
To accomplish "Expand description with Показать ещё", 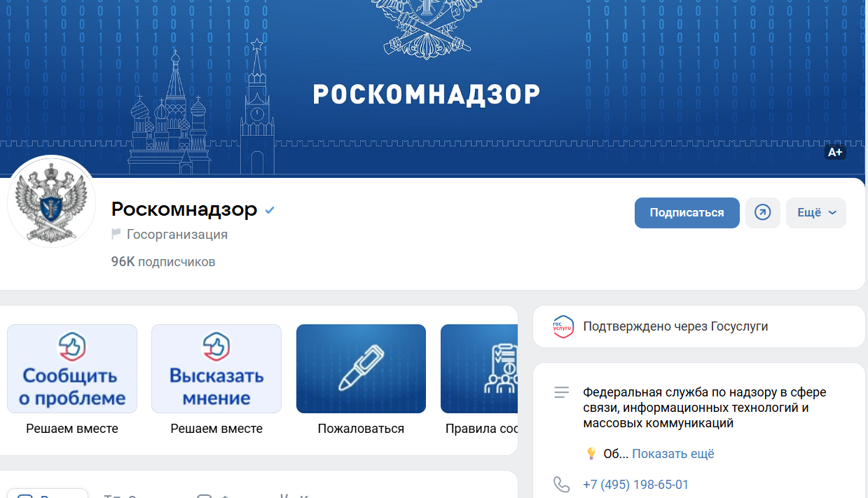I will 673,454.
